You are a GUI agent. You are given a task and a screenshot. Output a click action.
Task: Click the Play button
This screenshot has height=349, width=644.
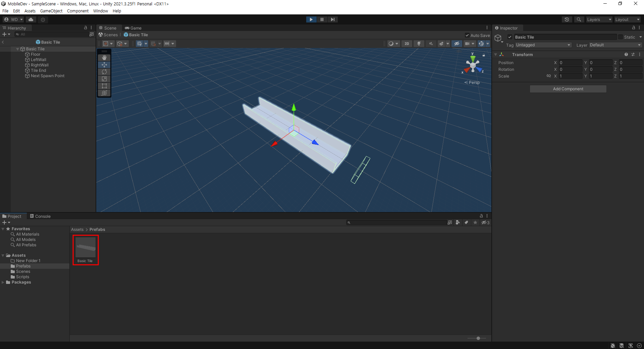pos(311,19)
